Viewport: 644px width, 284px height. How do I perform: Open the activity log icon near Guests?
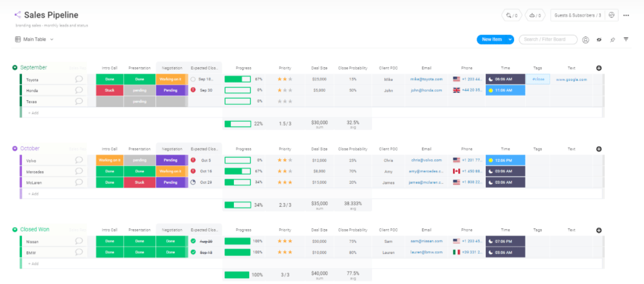612,15
